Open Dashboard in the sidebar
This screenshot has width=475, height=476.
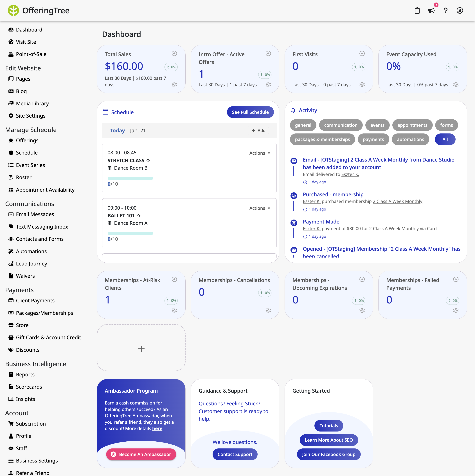(x=29, y=30)
